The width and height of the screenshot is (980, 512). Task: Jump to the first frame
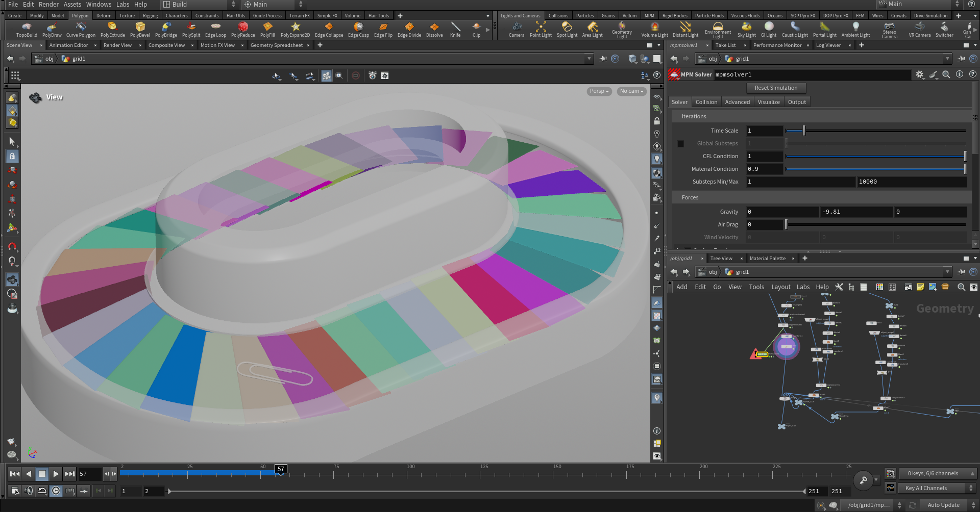[15, 474]
